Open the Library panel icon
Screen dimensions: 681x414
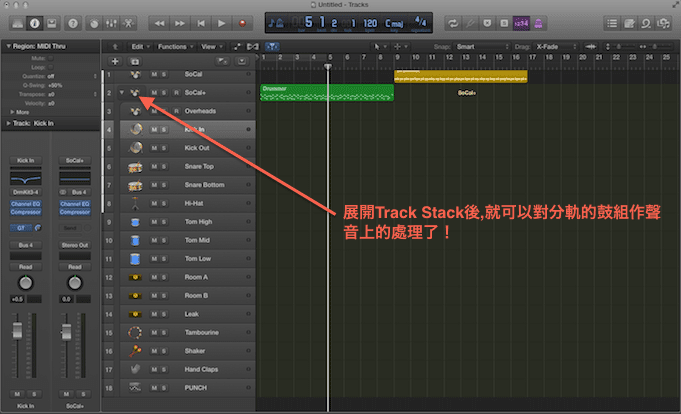point(18,23)
